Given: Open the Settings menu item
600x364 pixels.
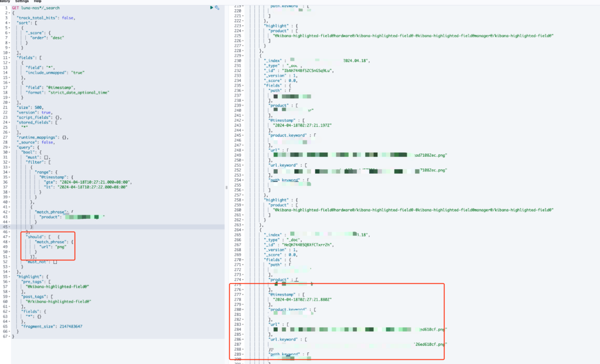Looking at the screenshot, I should click(22, 2).
